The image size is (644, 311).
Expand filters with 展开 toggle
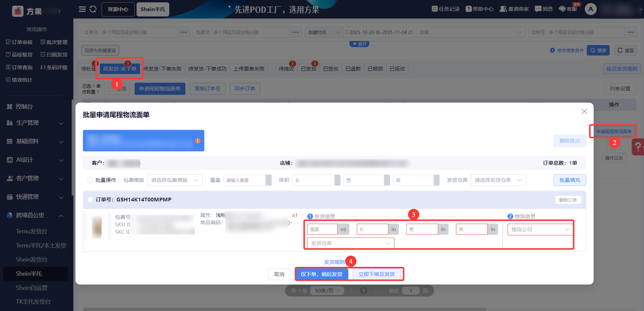[359, 44]
